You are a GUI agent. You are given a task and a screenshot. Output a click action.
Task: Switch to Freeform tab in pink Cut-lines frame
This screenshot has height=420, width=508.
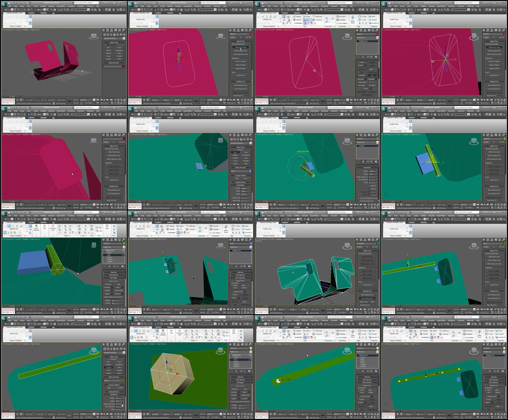(285, 13)
